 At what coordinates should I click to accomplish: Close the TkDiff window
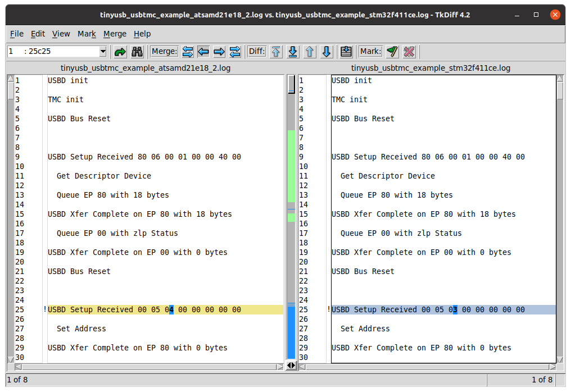(x=555, y=15)
